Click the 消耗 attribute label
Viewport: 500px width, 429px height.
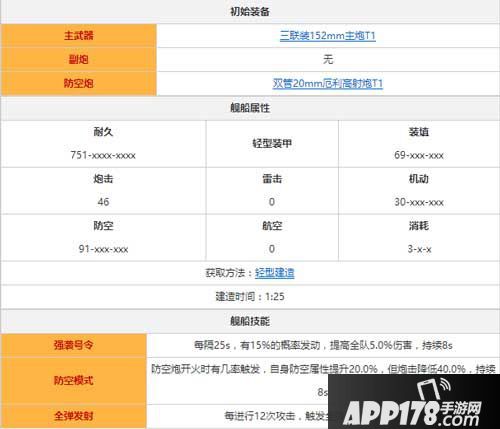tap(419, 226)
